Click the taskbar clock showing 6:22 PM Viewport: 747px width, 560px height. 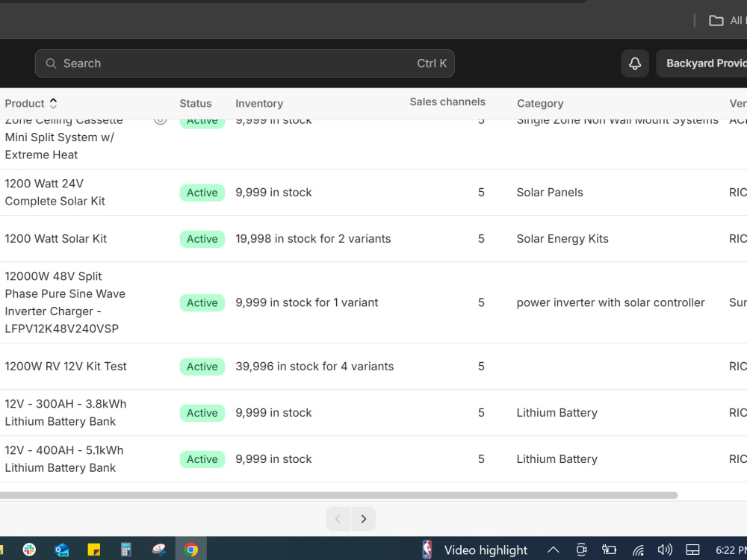point(731,550)
